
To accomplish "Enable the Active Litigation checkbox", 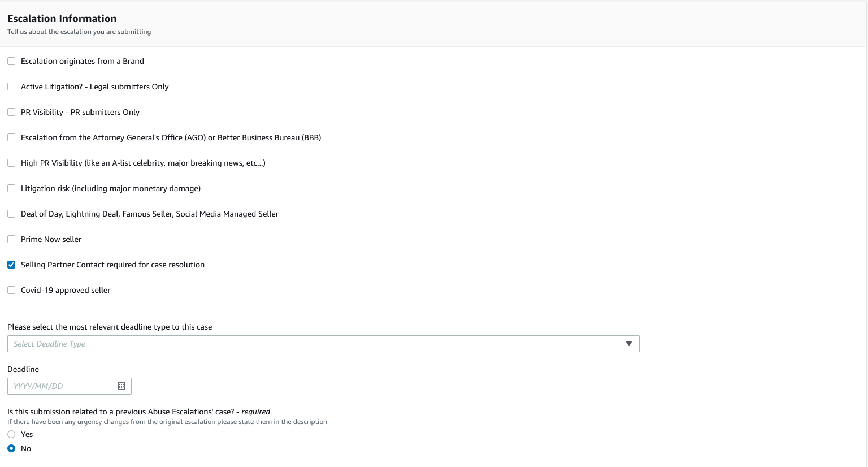I will [11, 87].
